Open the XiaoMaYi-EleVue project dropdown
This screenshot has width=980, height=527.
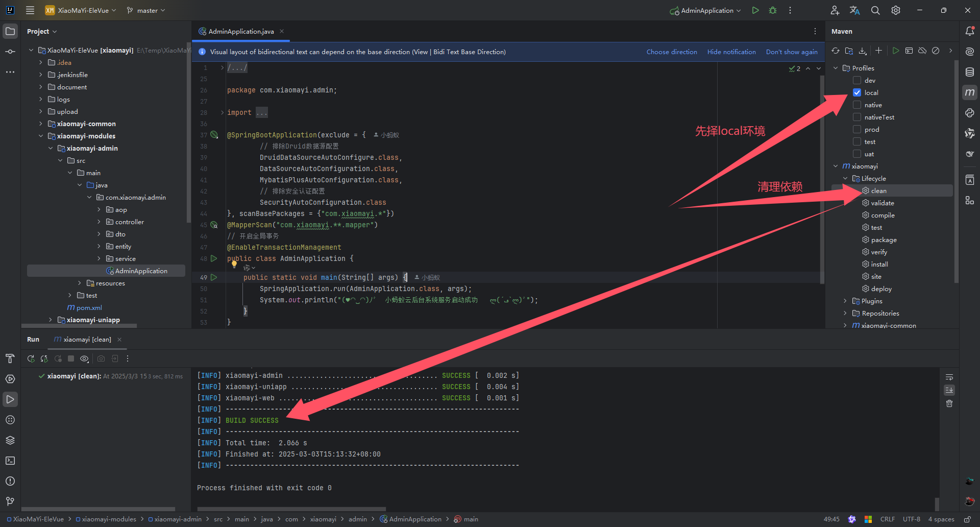click(x=81, y=10)
